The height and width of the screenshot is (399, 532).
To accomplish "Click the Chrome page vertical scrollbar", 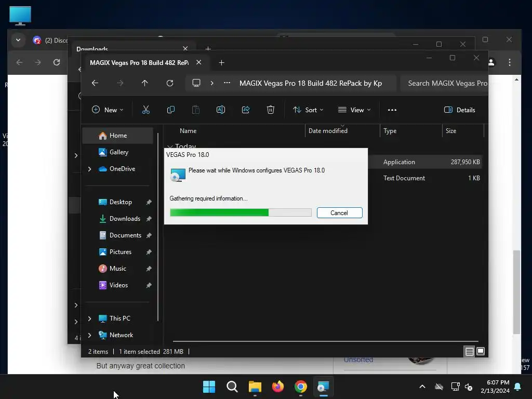I will 516,292.
